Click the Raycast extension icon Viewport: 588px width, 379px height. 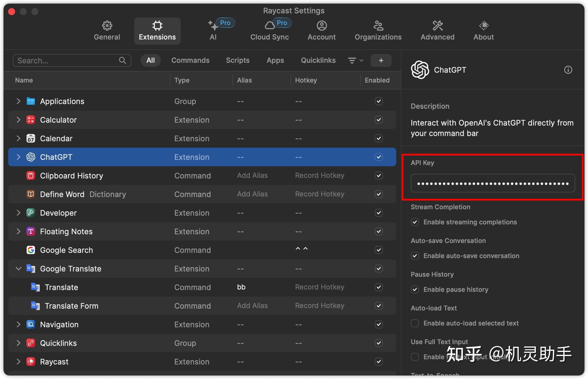click(x=31, y=362)
